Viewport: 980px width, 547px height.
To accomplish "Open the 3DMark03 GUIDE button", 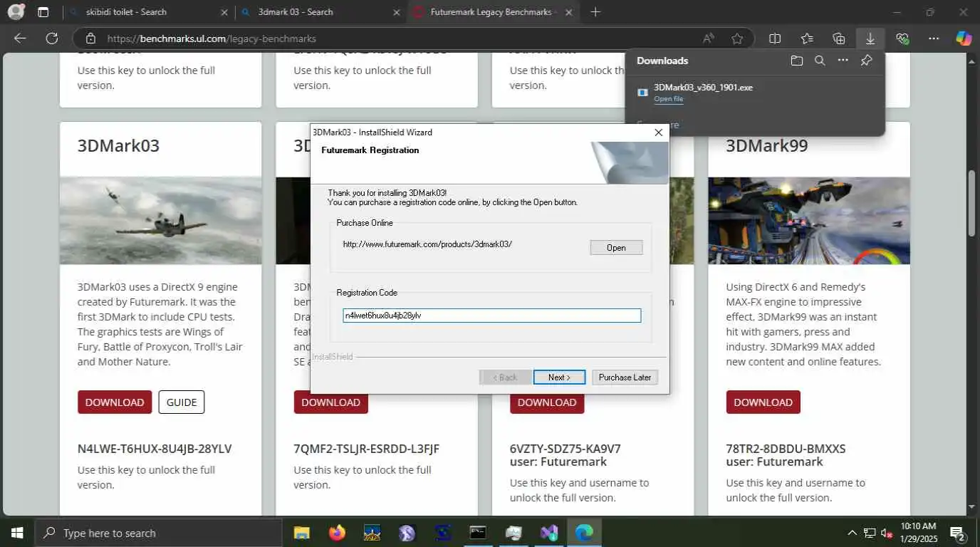I will tap(182, 402).
